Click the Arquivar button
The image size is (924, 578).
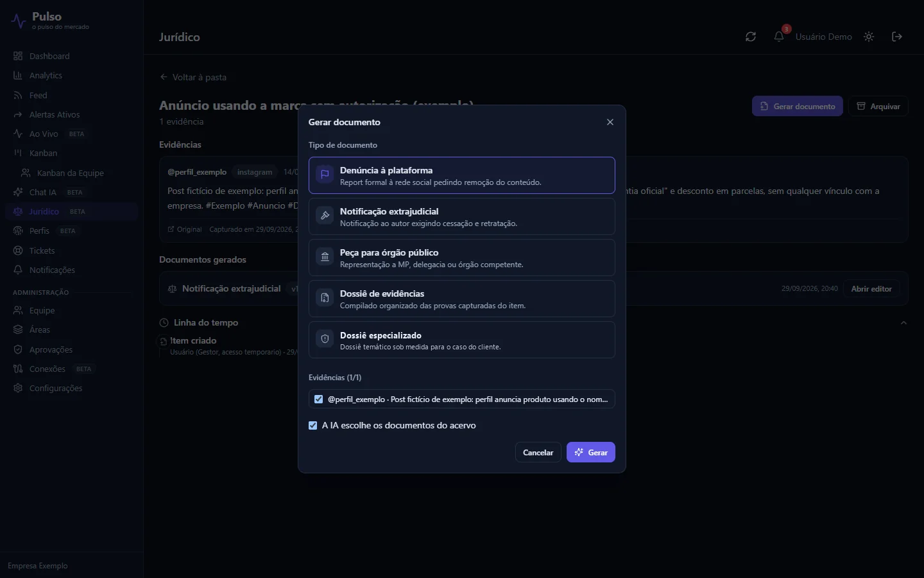point(878,106)
